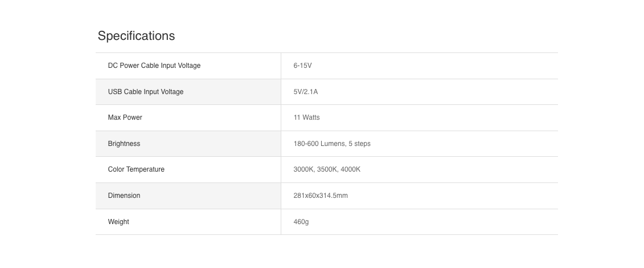The height and width of the screenshot is (268, 644).
Task: Click the 460g weight value
Action: coord(301,222)
